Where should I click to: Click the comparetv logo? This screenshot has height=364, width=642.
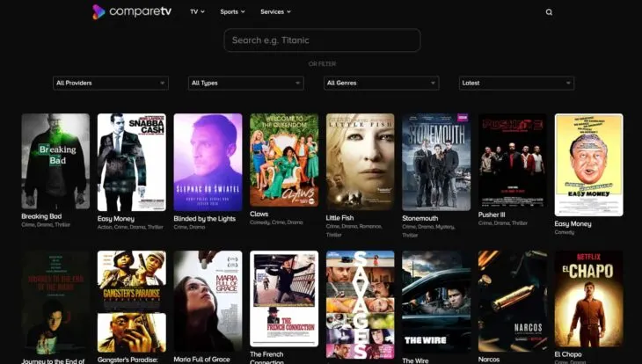(x=132, y=11)
